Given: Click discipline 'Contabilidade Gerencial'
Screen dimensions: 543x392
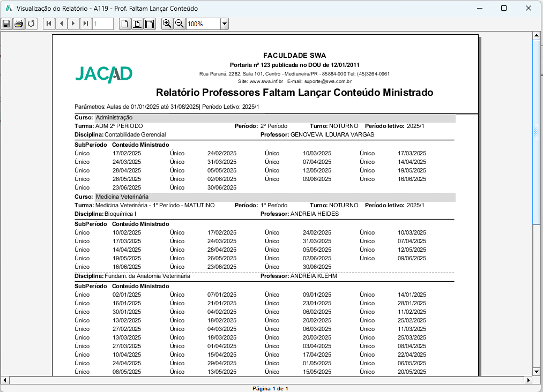Looking at the screenshot, I should point(135,134).
